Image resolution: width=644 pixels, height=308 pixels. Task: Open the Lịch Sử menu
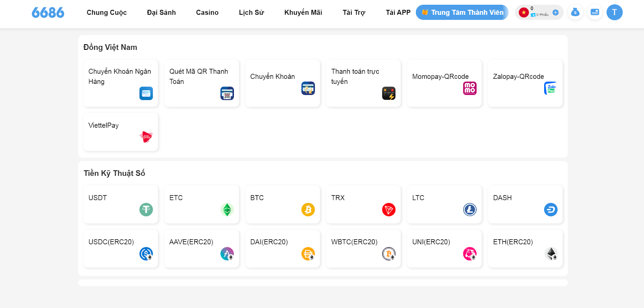252,12
